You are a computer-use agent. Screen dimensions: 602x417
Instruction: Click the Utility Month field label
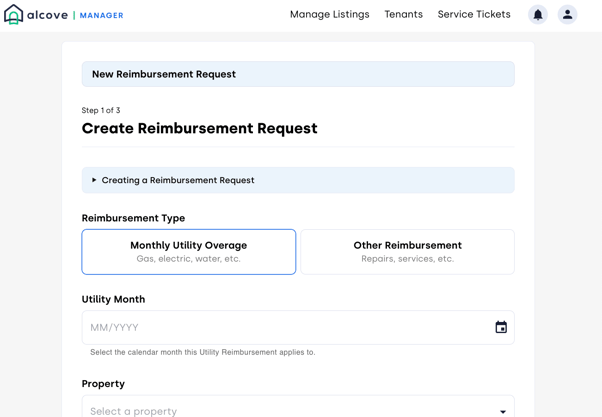[113, 299]
